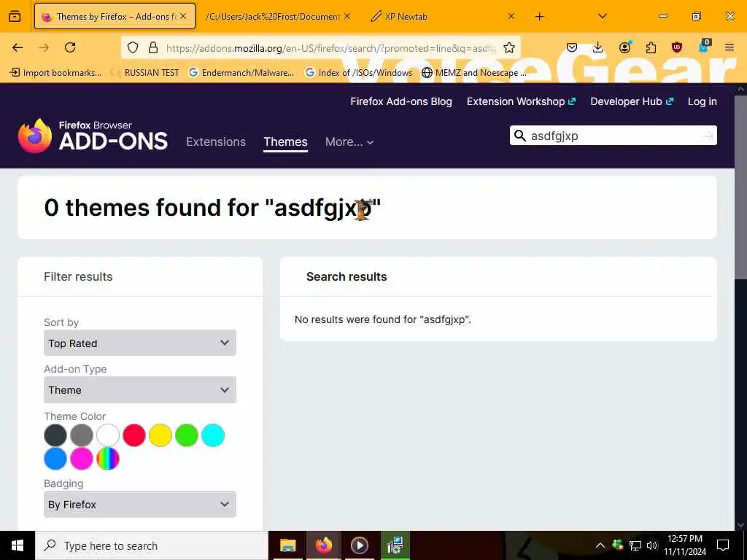Open the Firefox hamburger application menu
Image resolution: width=747 pixels, height=560 pixels.
click(x=729, y=47)
